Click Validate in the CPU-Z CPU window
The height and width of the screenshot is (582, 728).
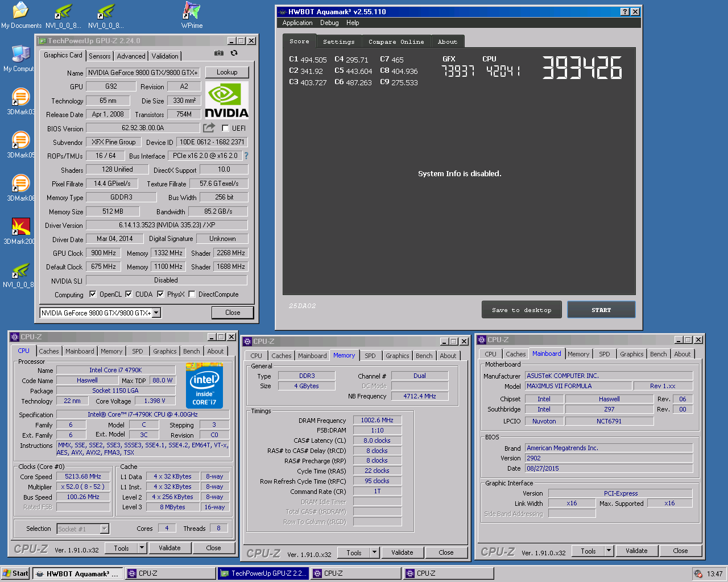tap(169, 548)
